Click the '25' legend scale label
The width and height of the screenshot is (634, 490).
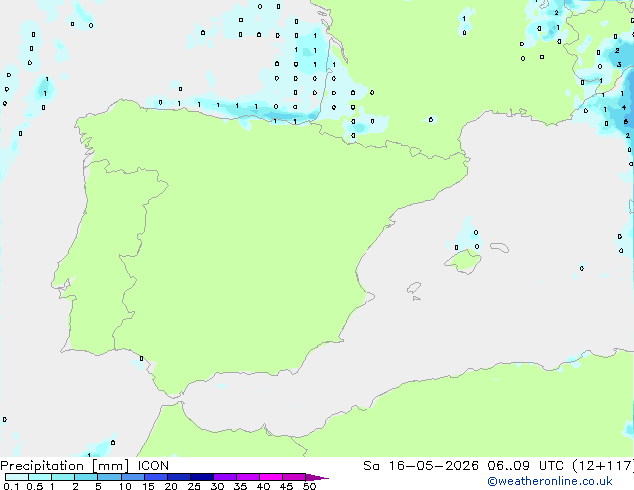pyautogui.click(x=194, y=486)
